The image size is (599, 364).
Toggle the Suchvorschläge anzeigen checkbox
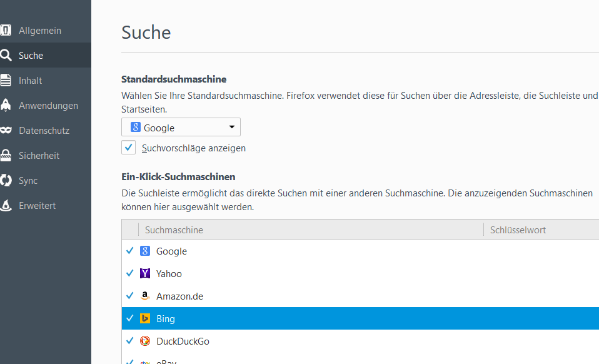click(x=129, y=148)
